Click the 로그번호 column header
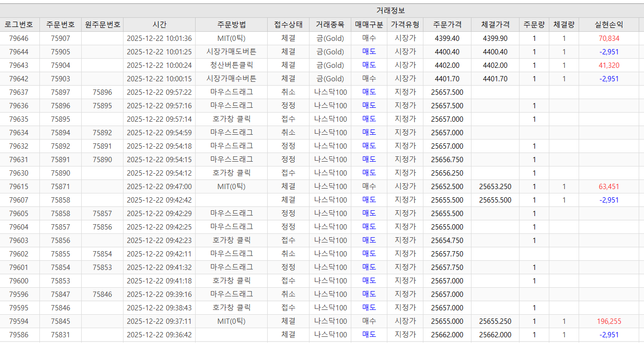Viewport: 644px width, 345px height. [x=20, y=25]
